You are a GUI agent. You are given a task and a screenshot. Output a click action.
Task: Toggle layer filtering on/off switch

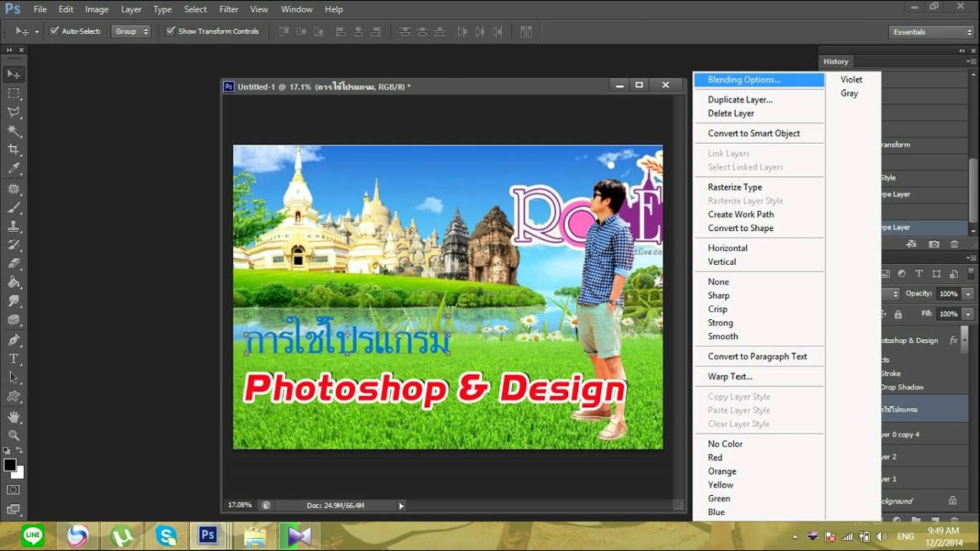pos(970,274)
